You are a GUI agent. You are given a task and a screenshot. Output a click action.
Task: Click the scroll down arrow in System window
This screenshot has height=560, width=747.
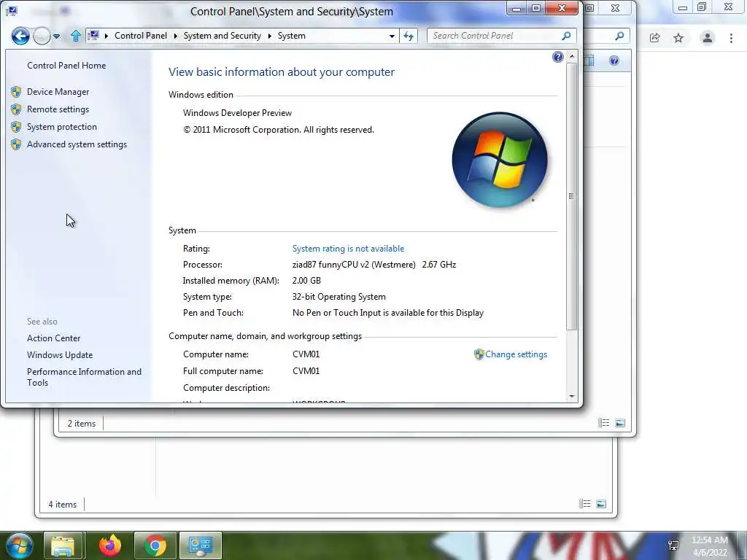pos(572,397)
